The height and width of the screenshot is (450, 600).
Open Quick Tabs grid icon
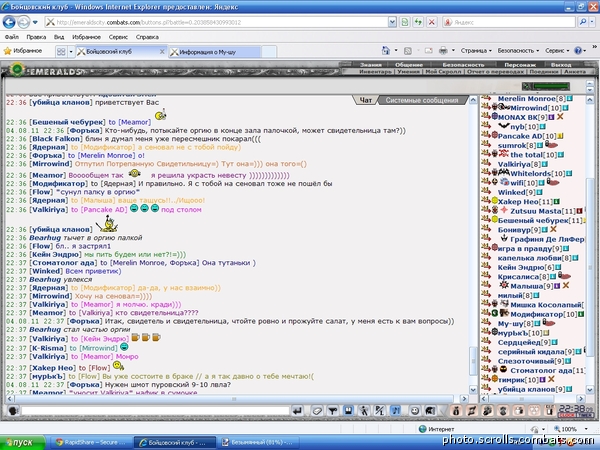point(61,52)
